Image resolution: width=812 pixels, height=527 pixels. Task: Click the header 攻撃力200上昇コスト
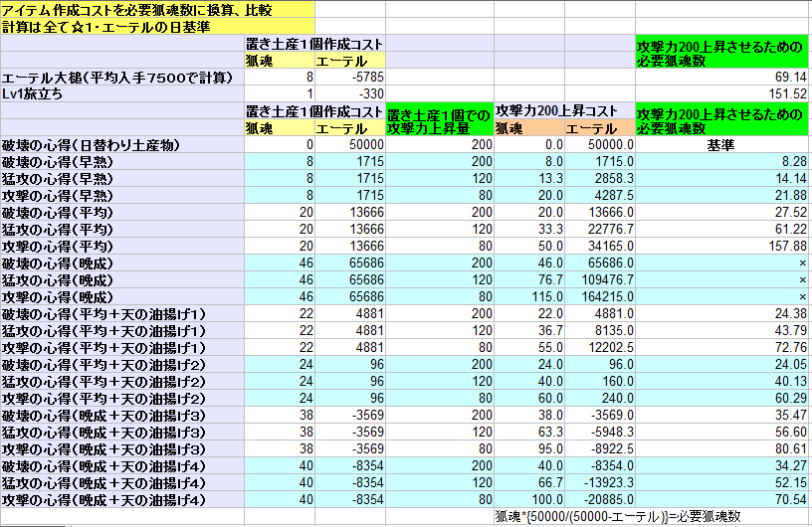565,110
